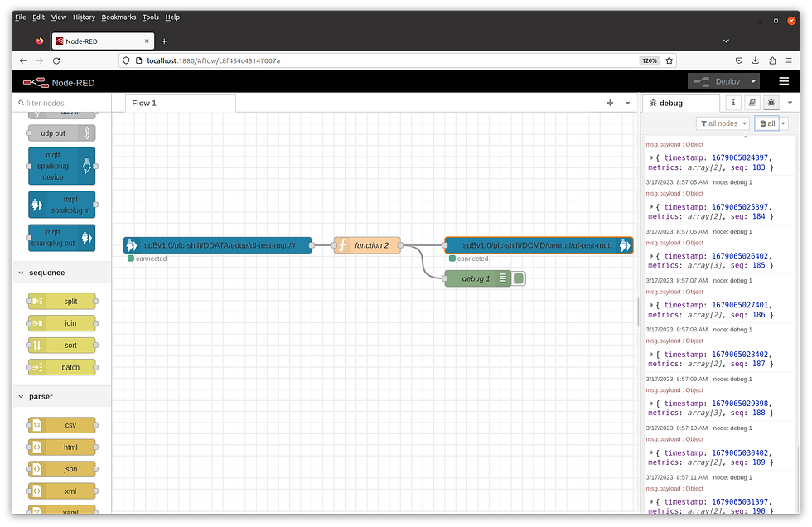
Task: Open the main hamburger menu
Action: (784, 81)
